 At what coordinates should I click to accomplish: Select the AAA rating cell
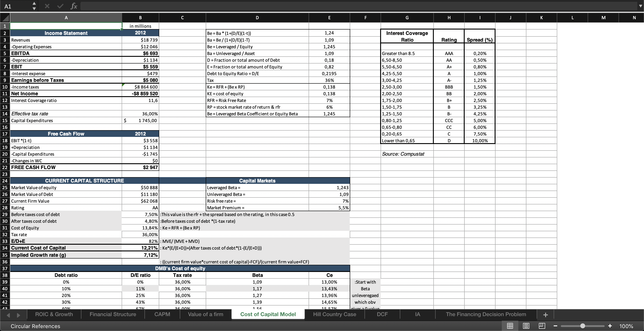click(449, 53)
